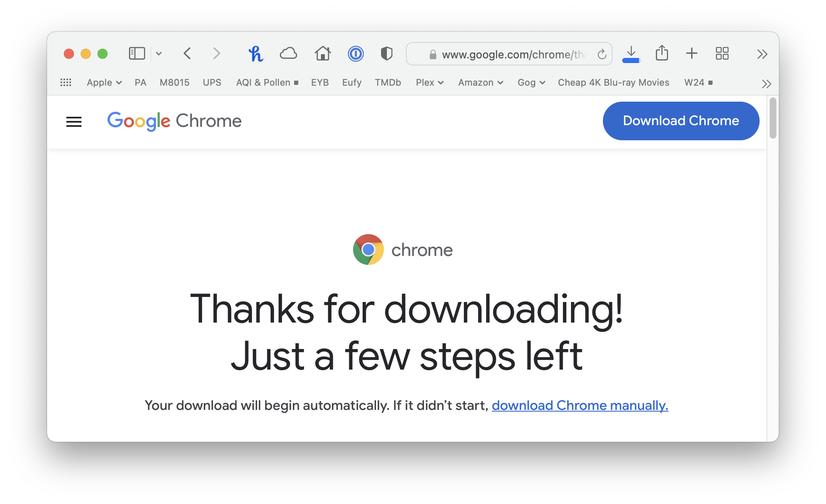Open the Google Chrome hamburger menu
Image resolution: width=826 pixels, height=504 pixels.
tap(74, 122)
